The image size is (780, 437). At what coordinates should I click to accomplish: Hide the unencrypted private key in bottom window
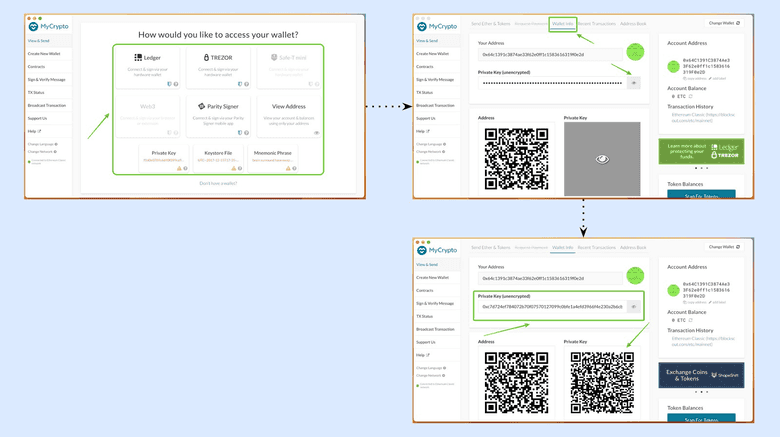[633, 307]
